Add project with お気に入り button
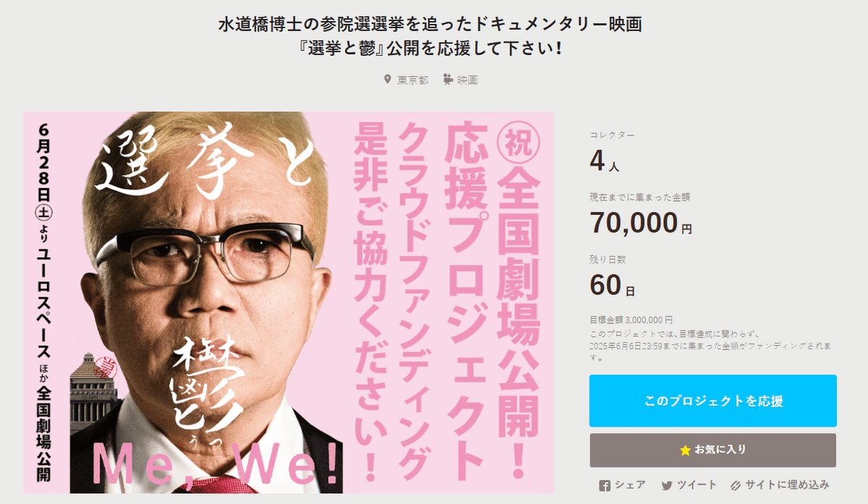 click(x=713, y=450)
